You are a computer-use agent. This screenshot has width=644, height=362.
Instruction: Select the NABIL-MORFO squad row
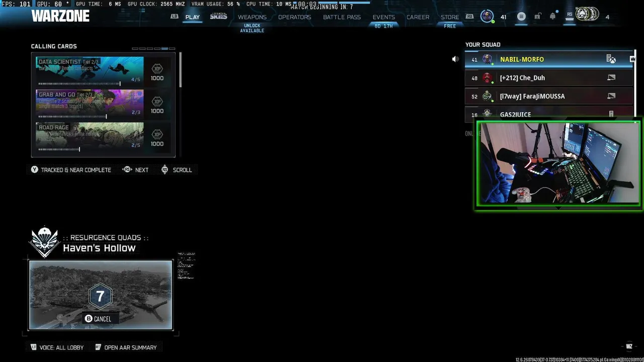[x=549, y=59]
